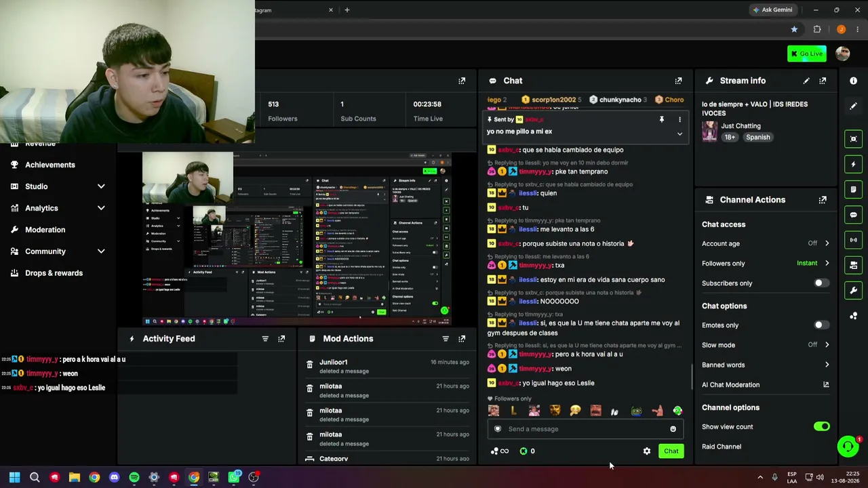Screen dimensions: 868x488
Task: Pop out the Stream info panel
Action: (823, 81)
